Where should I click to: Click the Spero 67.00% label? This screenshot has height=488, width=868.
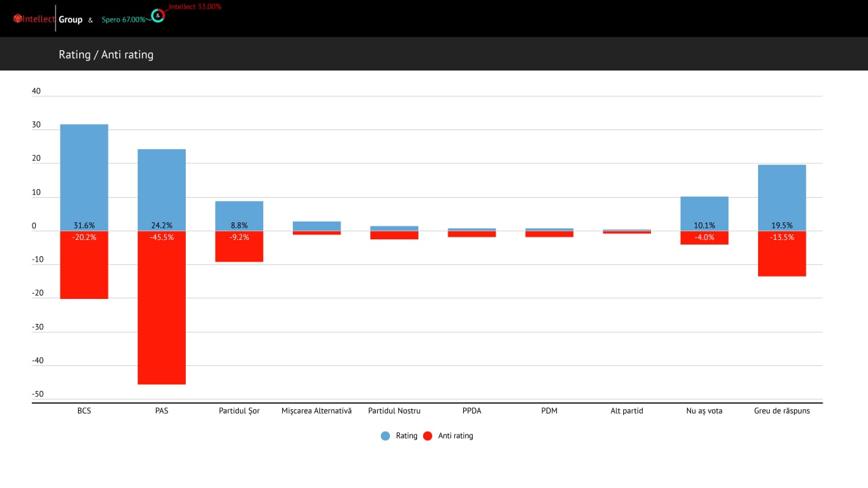[x=123, y=20]
